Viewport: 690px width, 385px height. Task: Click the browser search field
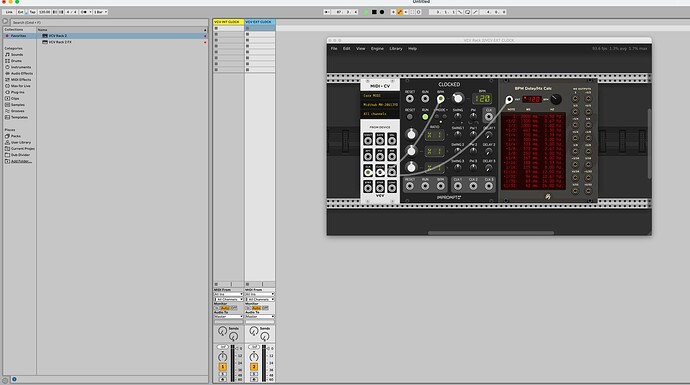coord(108,22)
